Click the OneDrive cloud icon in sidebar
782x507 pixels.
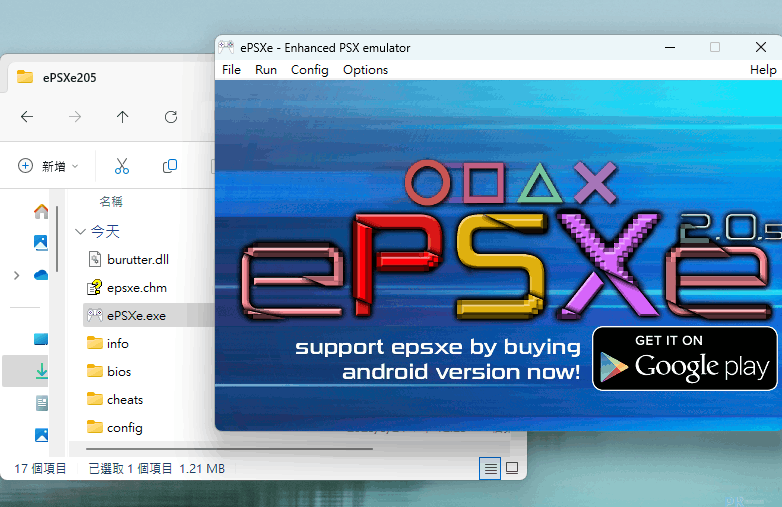41,274
